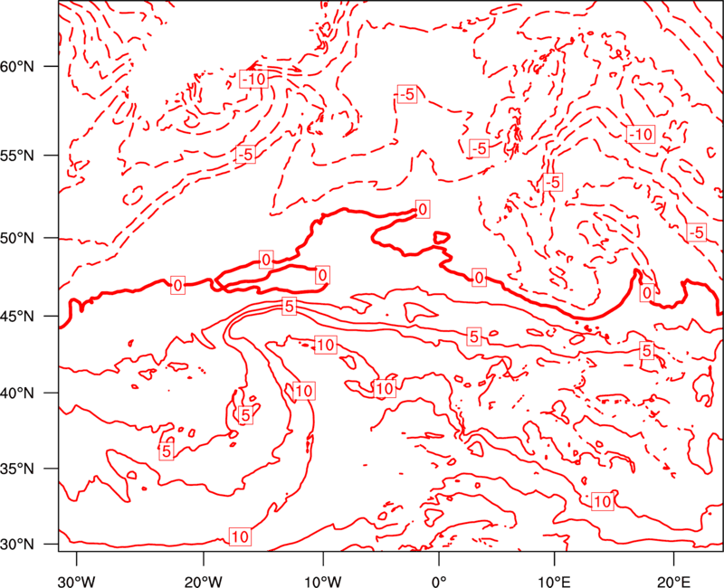Click the 0 contour label near 3°E, 47°N
This screenshot has height=588, width=724.
click(x=479, y=278)
